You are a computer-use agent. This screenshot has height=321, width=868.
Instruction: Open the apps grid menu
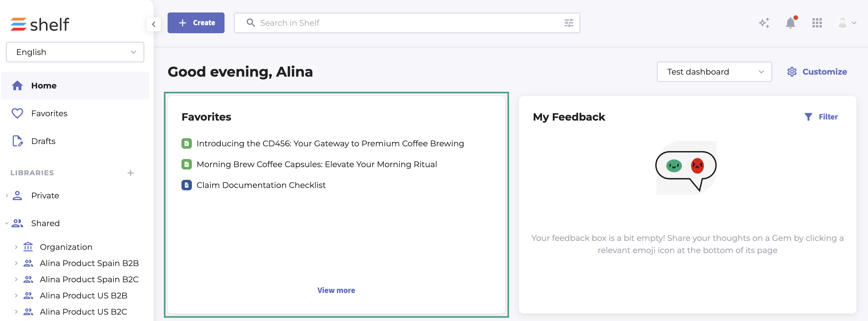pyautogui.click(x=817, y=23)
